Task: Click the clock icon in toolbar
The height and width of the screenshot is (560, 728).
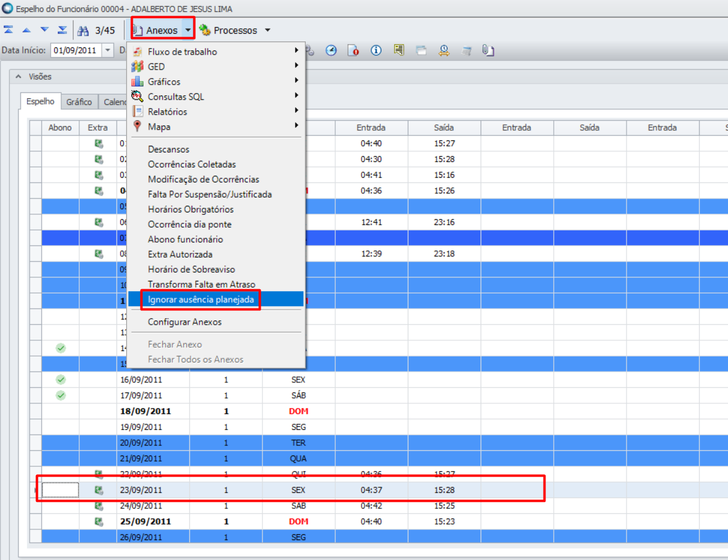Action: tap(331, 50)
